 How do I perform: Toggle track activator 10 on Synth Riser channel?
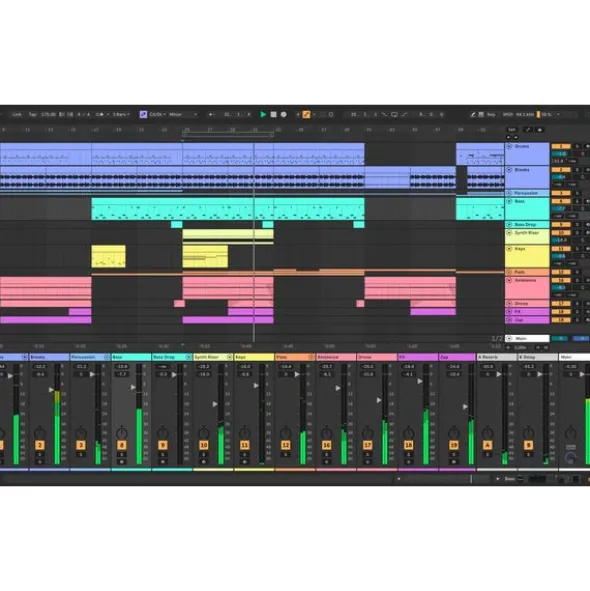click(x=204, y=445)
